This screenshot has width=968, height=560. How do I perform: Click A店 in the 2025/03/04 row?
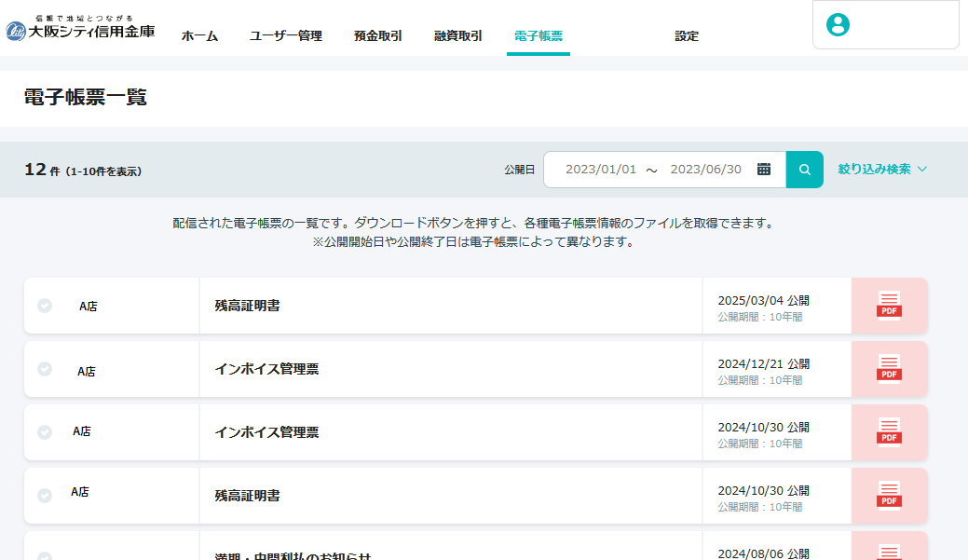tap(89, 307)
